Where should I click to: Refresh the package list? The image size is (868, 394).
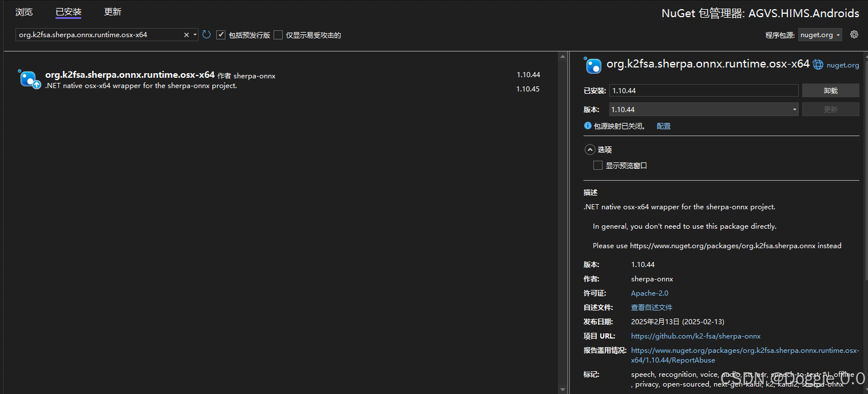(x=207, y=35)
